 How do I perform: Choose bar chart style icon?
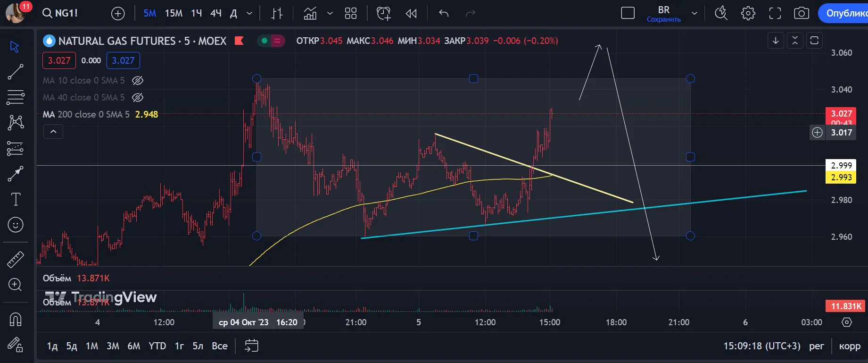pos(277,14)
